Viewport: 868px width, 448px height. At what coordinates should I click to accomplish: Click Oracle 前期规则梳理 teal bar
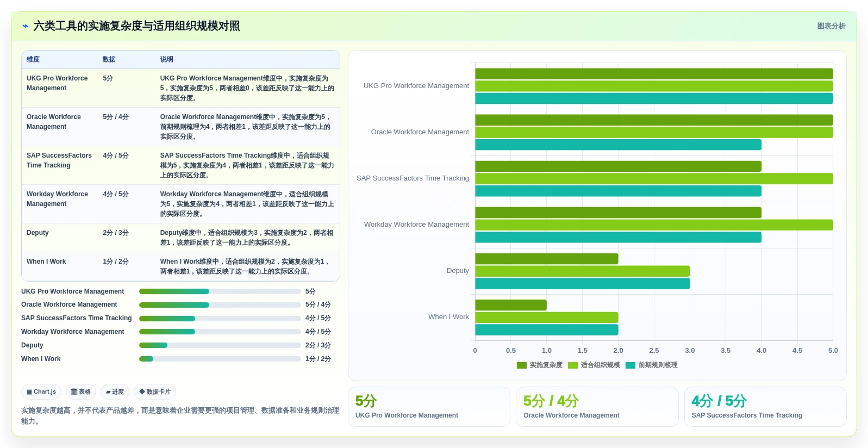click(x=619, y=145)
